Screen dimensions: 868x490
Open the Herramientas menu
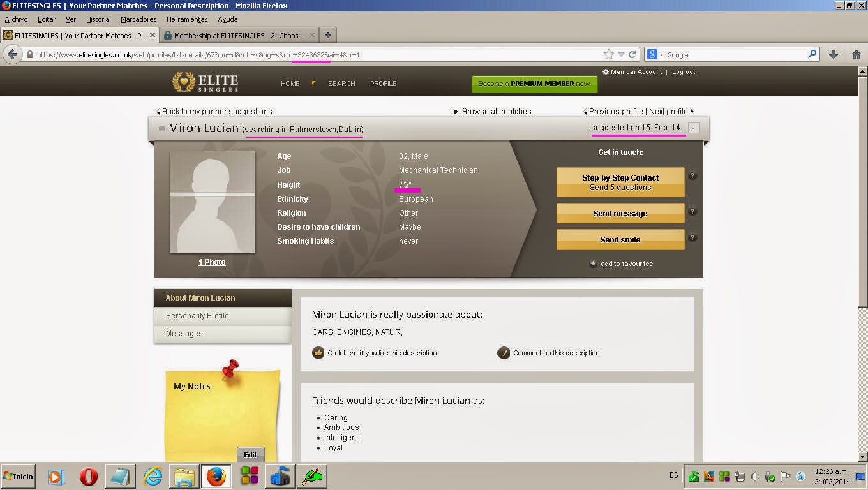[x=188, y=20]
